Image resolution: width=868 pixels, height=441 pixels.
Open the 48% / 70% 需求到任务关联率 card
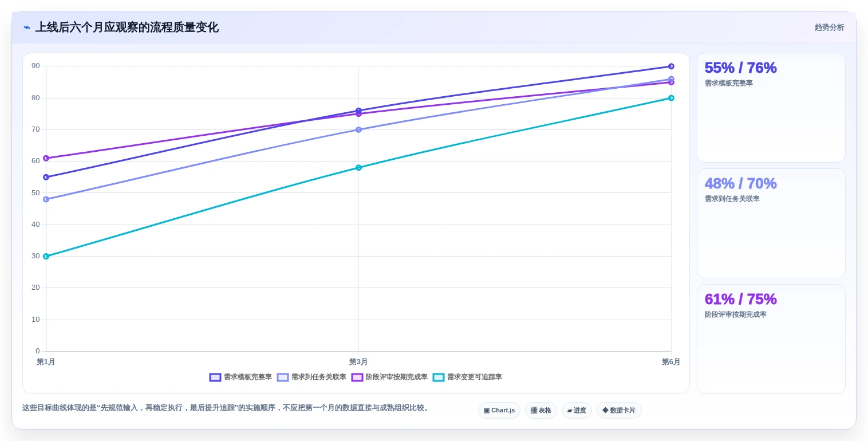click(771, 223)
